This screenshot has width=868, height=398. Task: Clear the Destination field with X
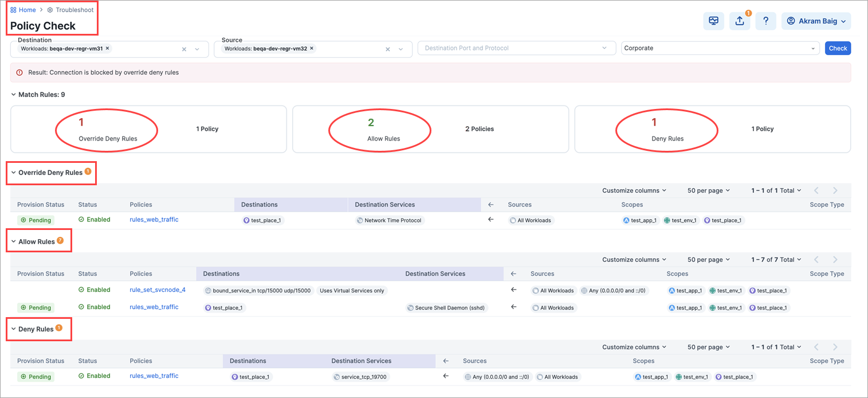(184, 49)
